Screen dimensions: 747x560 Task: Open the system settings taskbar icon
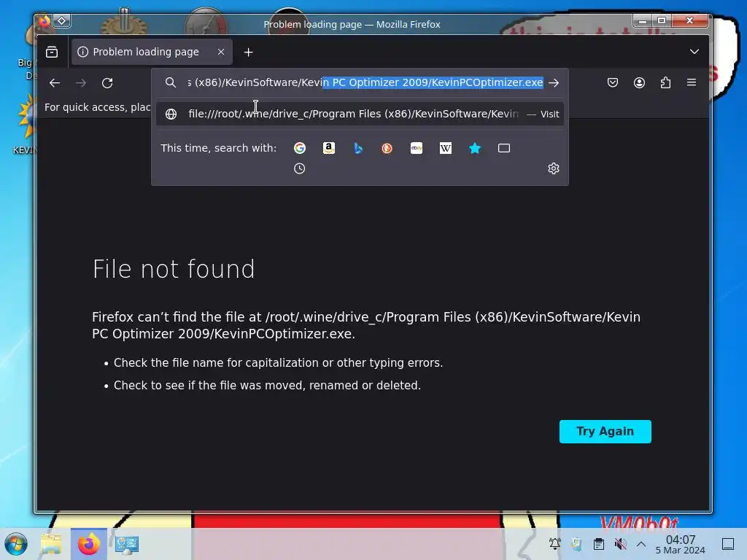[127, 544]
